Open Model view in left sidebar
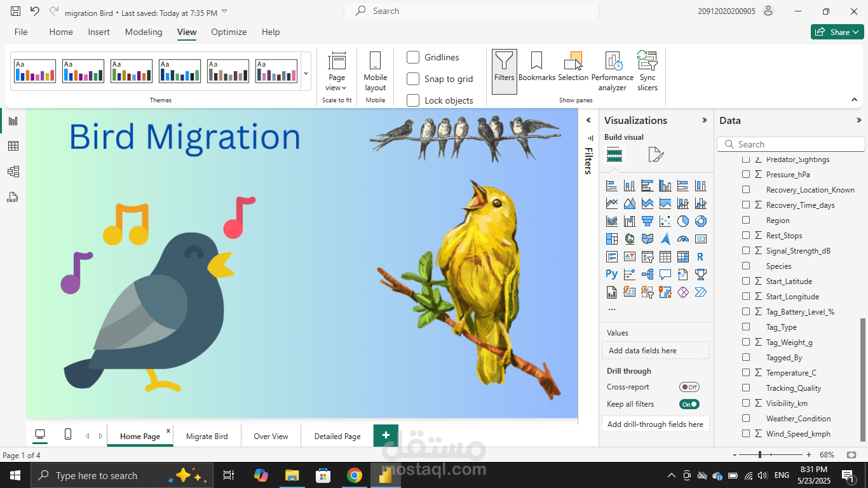Screen dimensions: 868x488 coord(13,172)
